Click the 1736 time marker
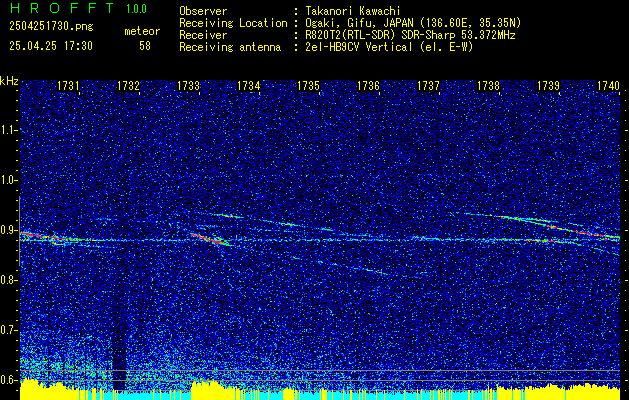The image size is (629, 400). tap(369, 86)
